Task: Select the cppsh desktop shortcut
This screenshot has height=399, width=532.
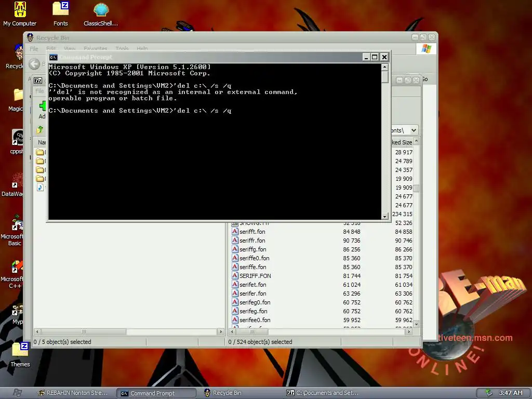Action: 16,142
